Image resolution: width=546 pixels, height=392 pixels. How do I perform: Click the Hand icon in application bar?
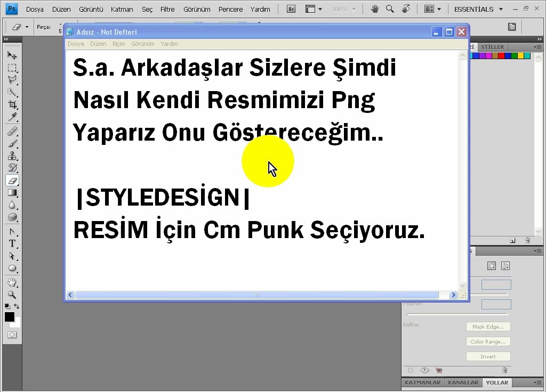(x=375, y=9)
